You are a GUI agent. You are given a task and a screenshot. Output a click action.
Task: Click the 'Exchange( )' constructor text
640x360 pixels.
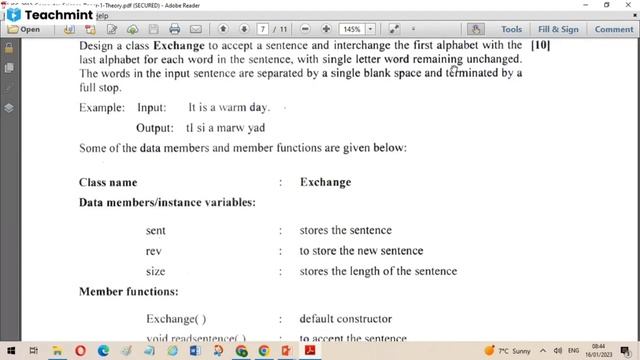click(x=176, y=319)
